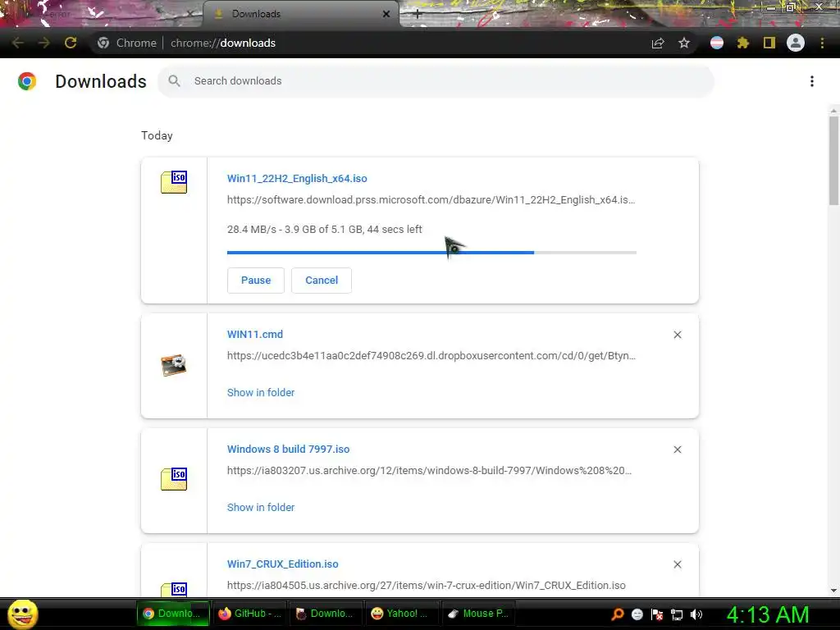Bookmark this tab with the star
This screenshot has height=630, width=840.
coord(684,43)
